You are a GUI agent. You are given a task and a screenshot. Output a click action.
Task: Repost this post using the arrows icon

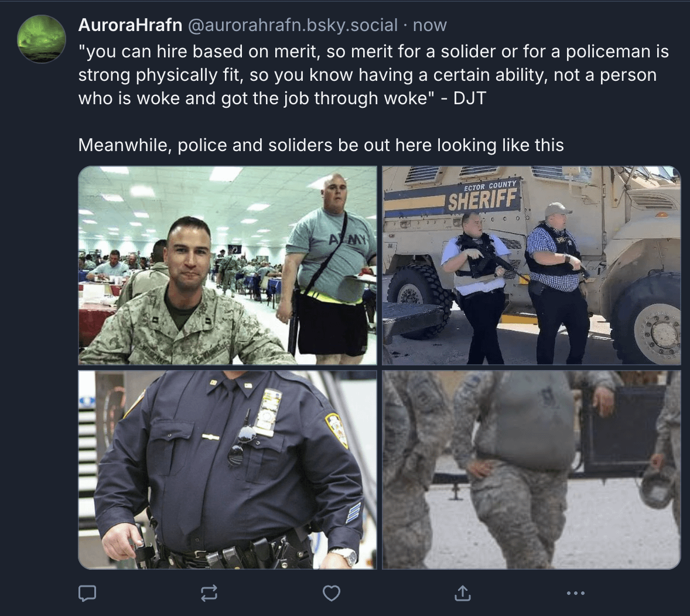pos(209,593)
